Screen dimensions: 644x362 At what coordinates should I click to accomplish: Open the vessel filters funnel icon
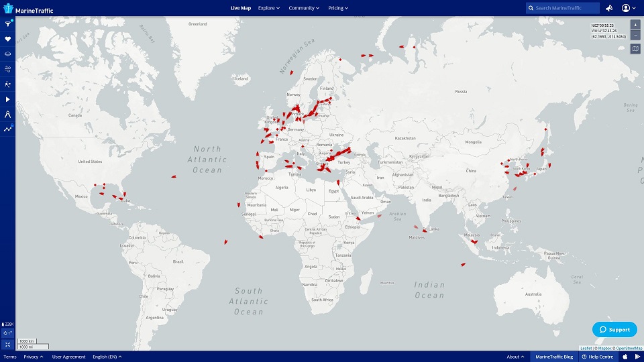coord(7,24)
